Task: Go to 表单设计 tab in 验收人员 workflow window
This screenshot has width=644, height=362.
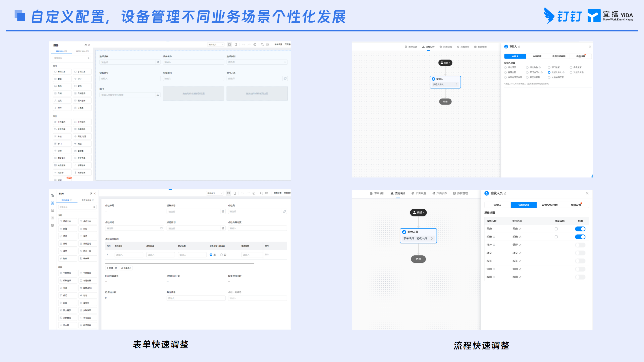Action: pos(377,193)
